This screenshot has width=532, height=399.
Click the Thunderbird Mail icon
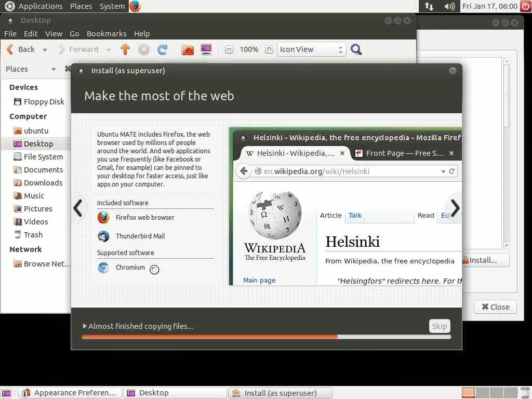coord(103,236)
